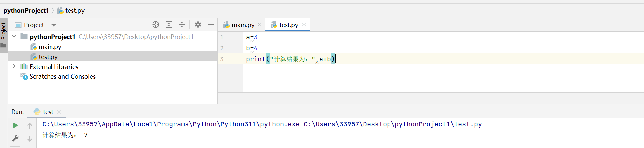The width and height of the screenshot is (644, 148).
Task: Close the test run tab
Action: [x=59, y=112]
